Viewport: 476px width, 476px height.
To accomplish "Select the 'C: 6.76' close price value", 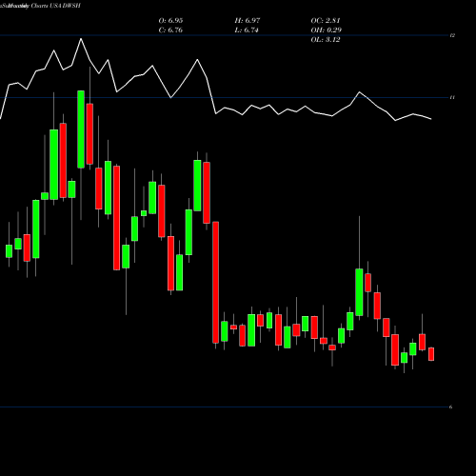I will [x=170, y=30].
